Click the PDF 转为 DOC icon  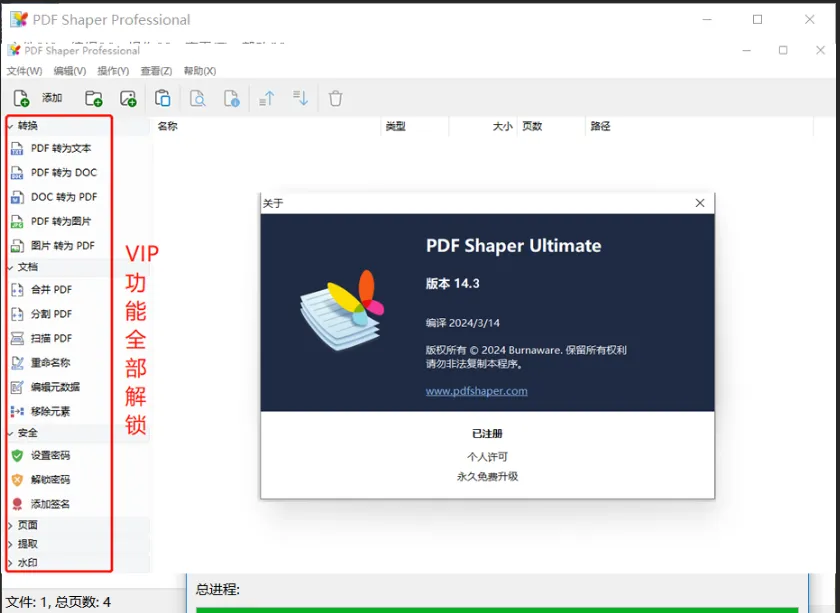17,173
